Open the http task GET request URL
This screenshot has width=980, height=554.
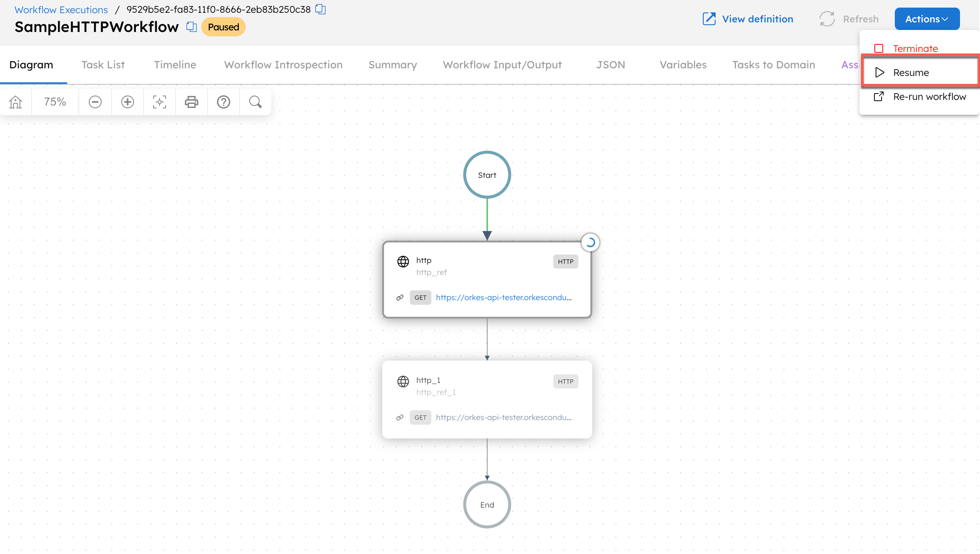pyautogui.click(x=503, y=297)
